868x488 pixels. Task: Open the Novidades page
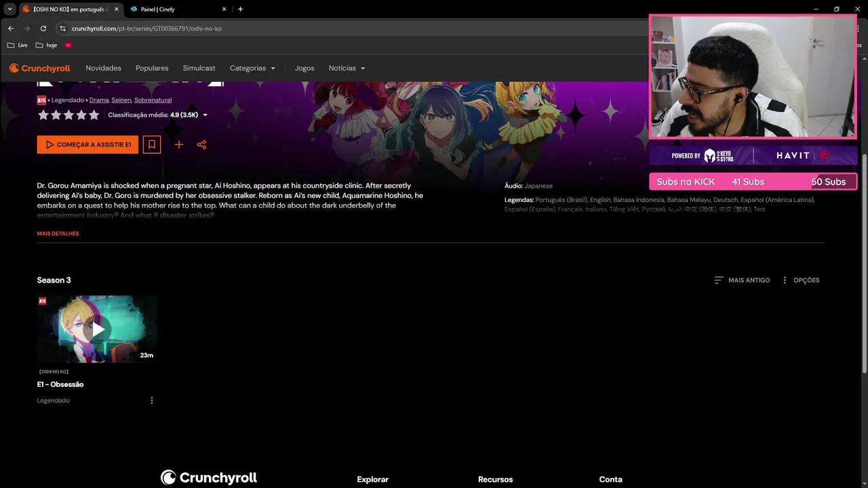[103, 68]
